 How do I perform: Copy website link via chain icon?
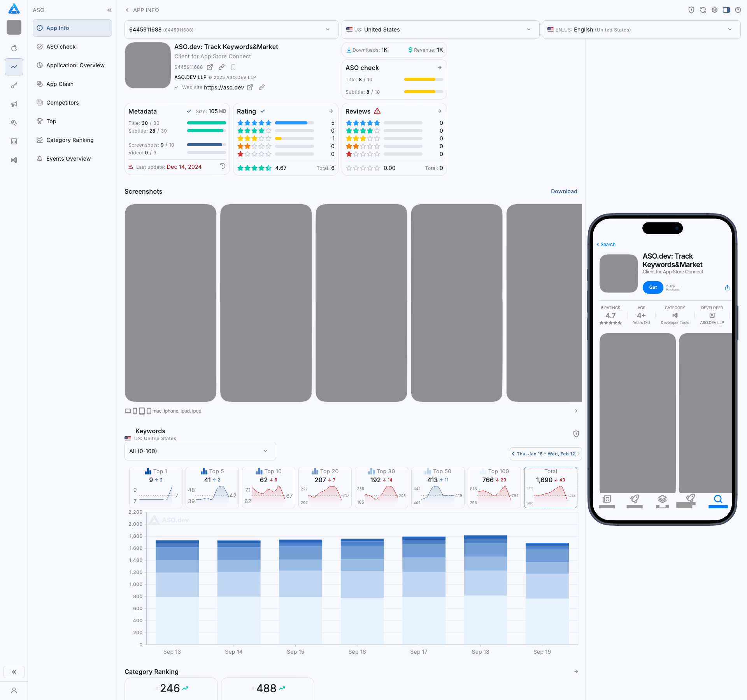click(262, 87)
